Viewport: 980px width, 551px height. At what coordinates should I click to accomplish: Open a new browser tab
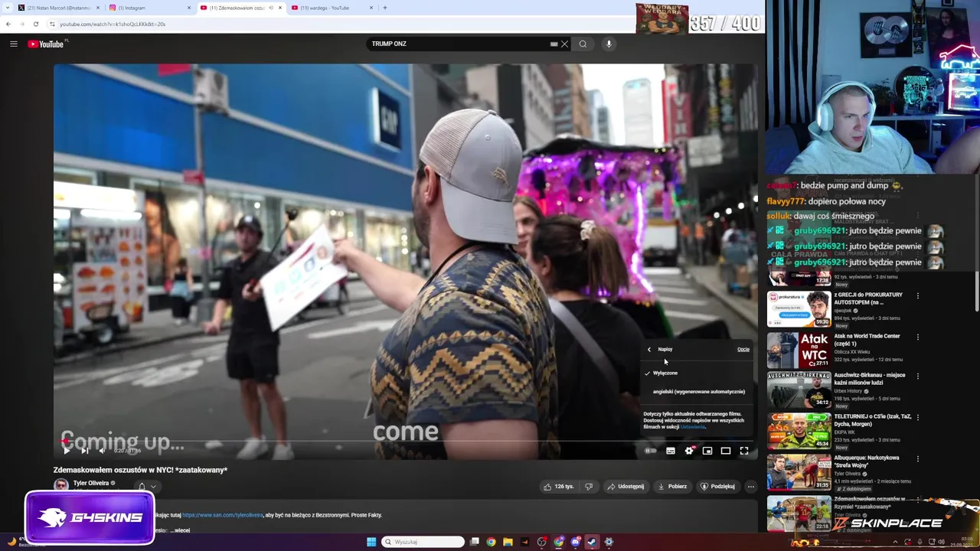pos(384,8)
